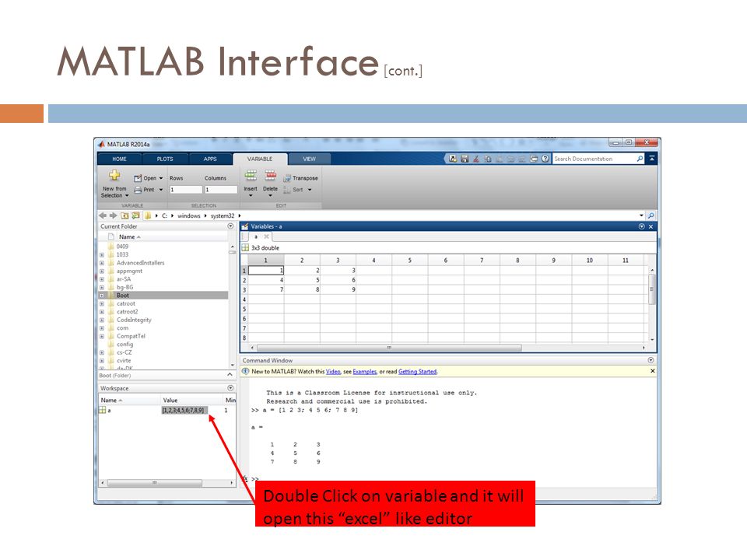Image resolution: width=747 pixels, height=560 pixels.
Task: Open the Video link
Action: (x=333, y=372)
